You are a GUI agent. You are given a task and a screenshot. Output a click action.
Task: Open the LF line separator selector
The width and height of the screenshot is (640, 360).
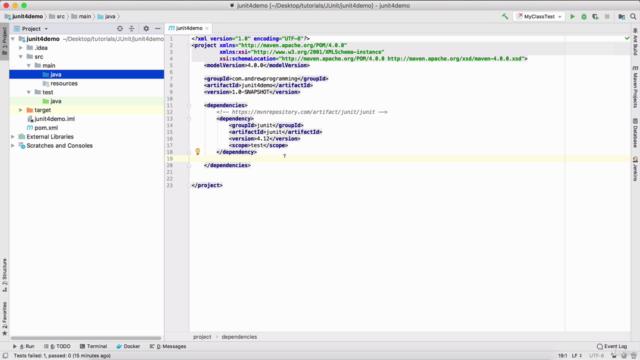coord(576,356)
